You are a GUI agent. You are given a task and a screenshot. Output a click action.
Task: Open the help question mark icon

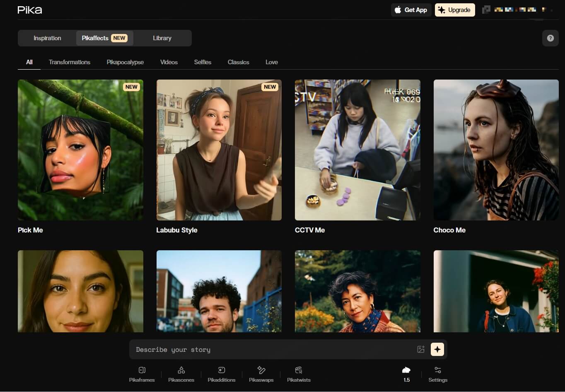coord(550,38)
